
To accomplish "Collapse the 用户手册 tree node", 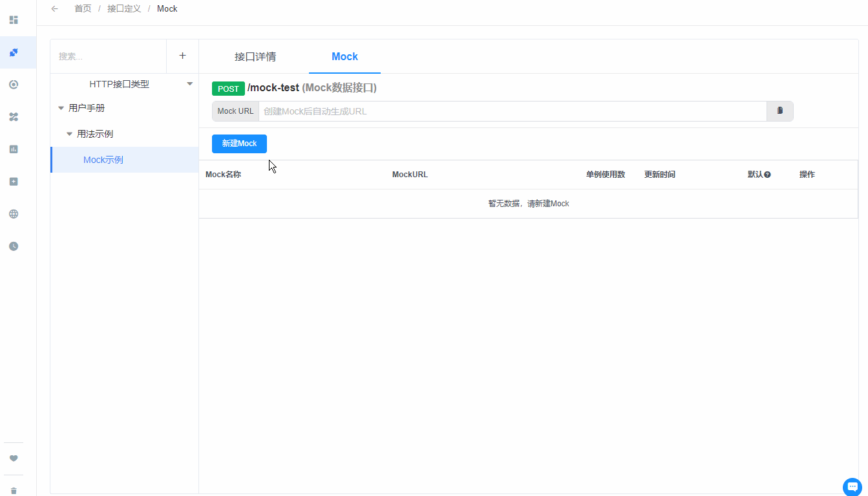I will (60, 108).
